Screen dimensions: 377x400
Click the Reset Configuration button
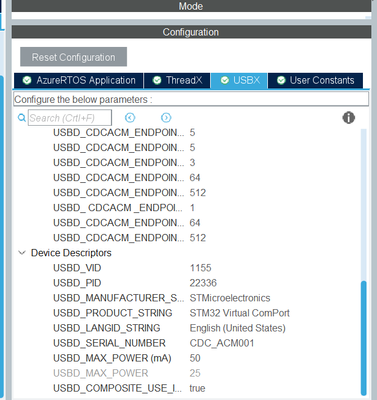coord(73,57)
